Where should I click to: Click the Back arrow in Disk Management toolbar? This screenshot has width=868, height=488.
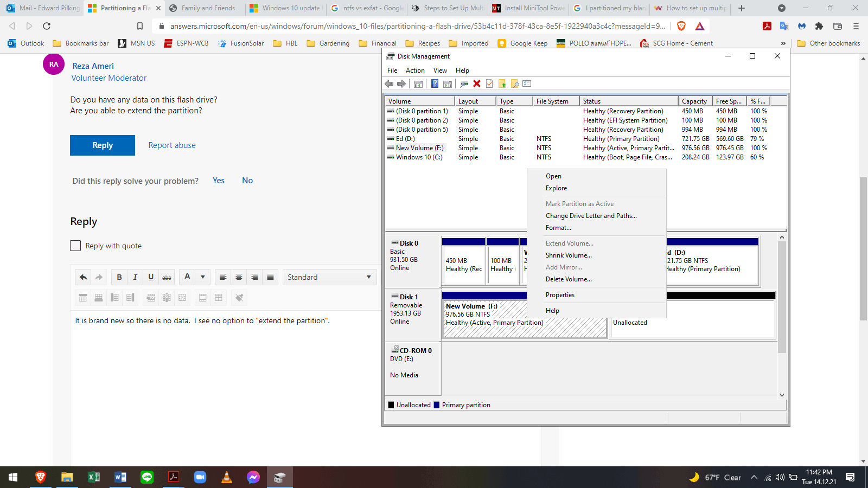389,84
